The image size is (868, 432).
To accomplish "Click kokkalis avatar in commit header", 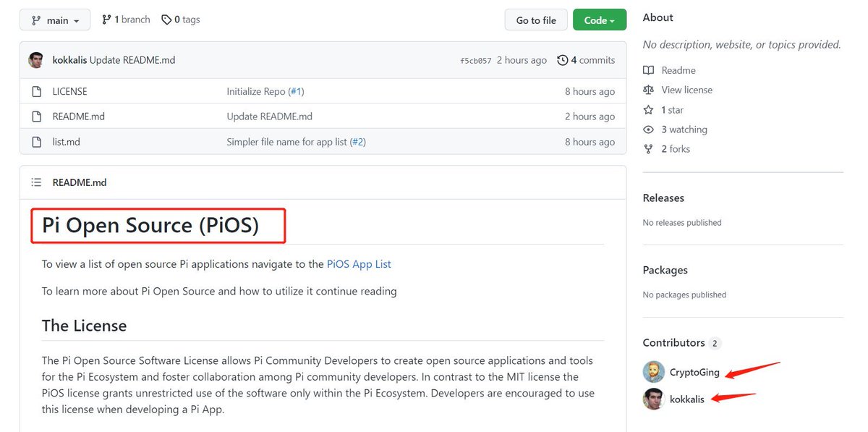I will pyautogui.click(x=36, y=60).
